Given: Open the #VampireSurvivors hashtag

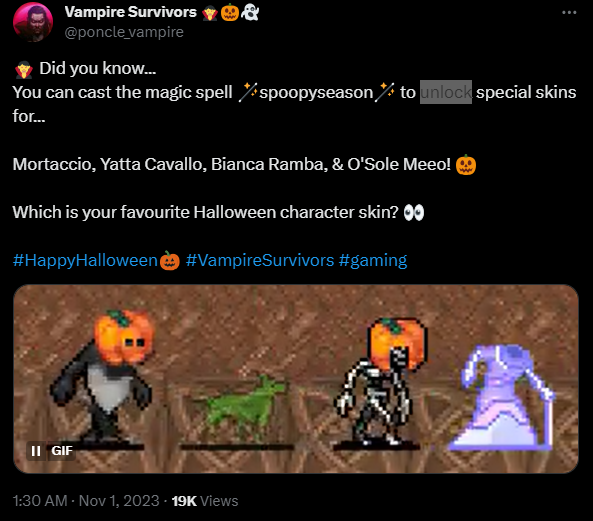Looking at the screenshot, I should [x=260, y=260].
